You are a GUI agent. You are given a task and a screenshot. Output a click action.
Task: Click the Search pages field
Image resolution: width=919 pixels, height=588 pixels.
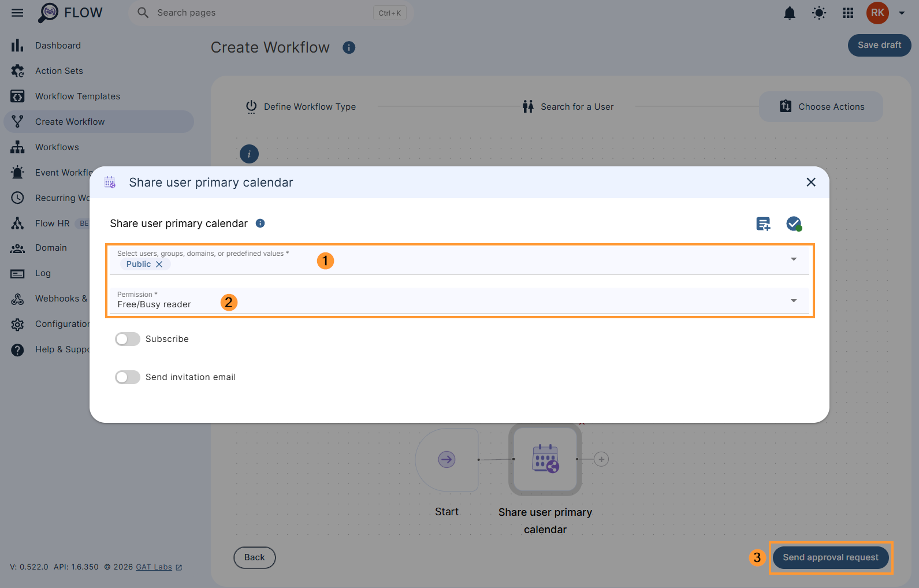[271, 13]
